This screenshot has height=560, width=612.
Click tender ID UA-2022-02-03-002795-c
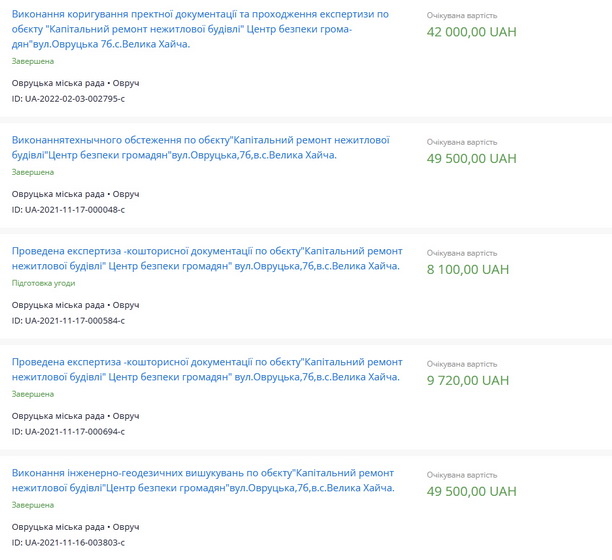68,98
